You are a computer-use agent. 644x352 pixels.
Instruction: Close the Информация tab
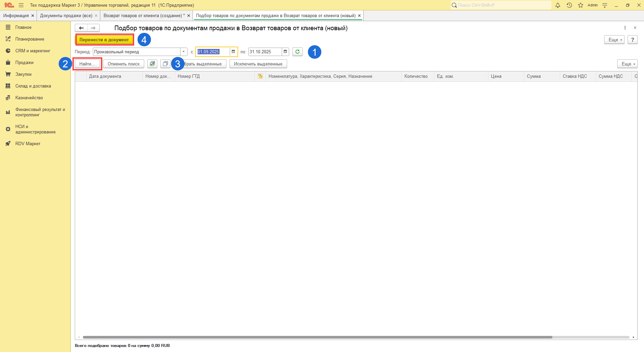33,16
